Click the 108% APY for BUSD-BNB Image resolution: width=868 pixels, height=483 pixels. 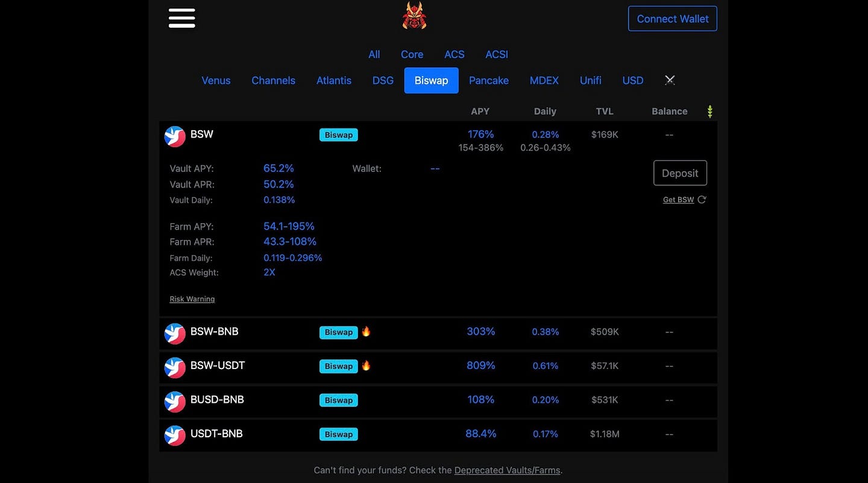[x=480, y=400]
